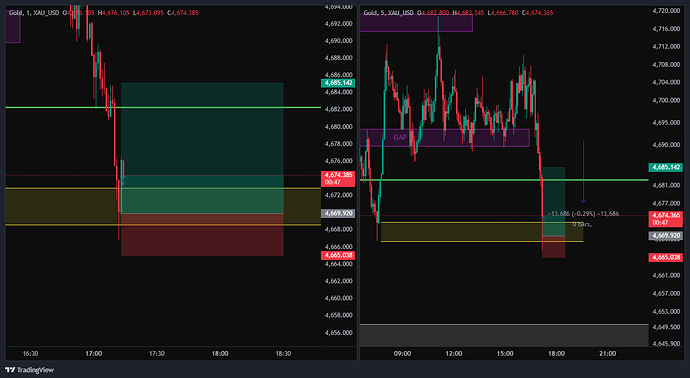
Task: Select the purple GAP rectangle label
Action: coord(400,137)
